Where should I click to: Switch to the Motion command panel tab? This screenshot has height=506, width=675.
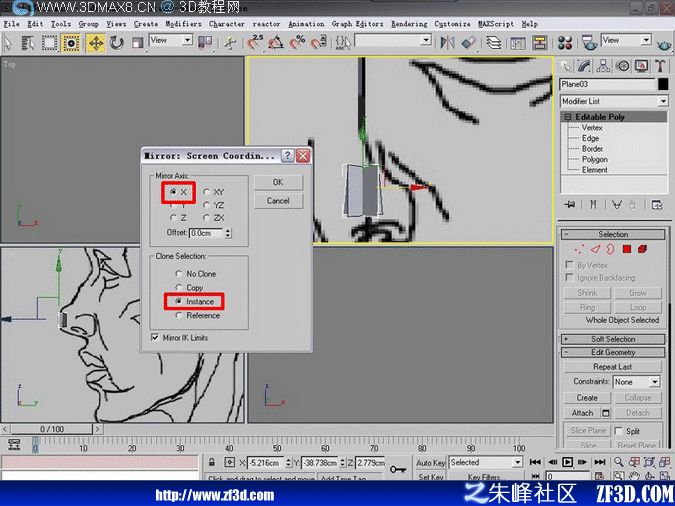coord(622,66)
